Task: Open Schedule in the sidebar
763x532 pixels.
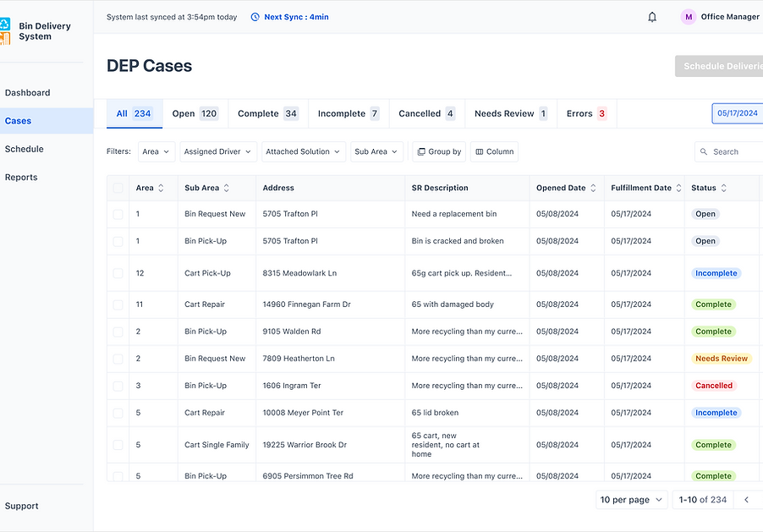Action: click(25, 149)
